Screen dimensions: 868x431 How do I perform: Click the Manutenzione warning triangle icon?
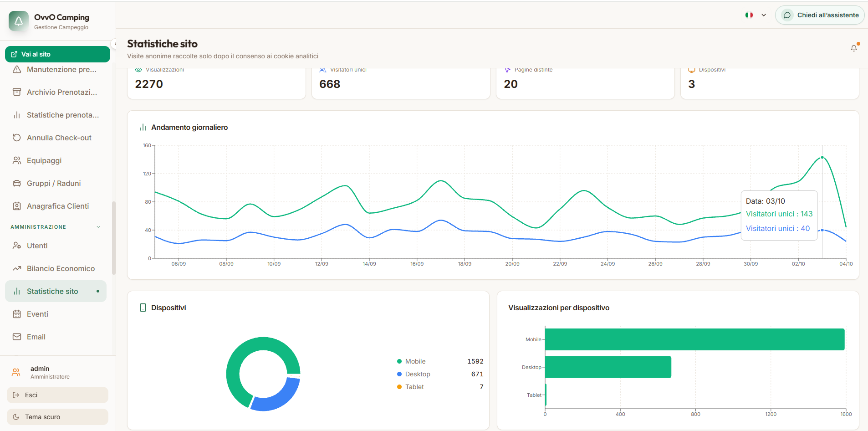pyautogui.click(x=17, y=69)
